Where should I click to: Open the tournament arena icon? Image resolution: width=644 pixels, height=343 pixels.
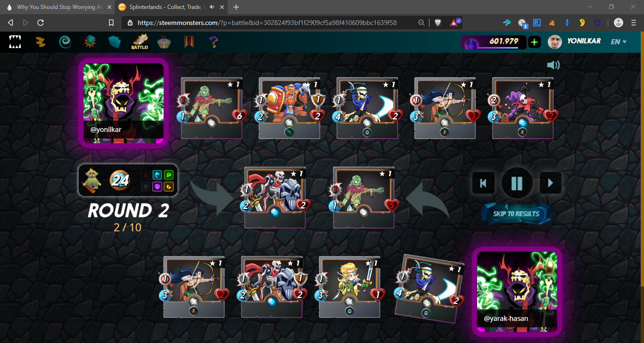click(164, 42)
